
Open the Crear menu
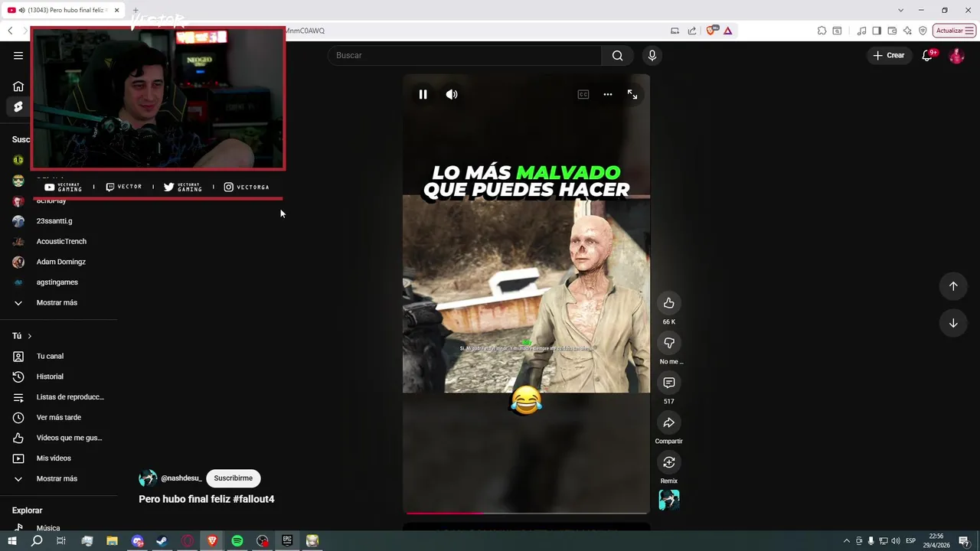pyautogui.click(x=889, y=55)
